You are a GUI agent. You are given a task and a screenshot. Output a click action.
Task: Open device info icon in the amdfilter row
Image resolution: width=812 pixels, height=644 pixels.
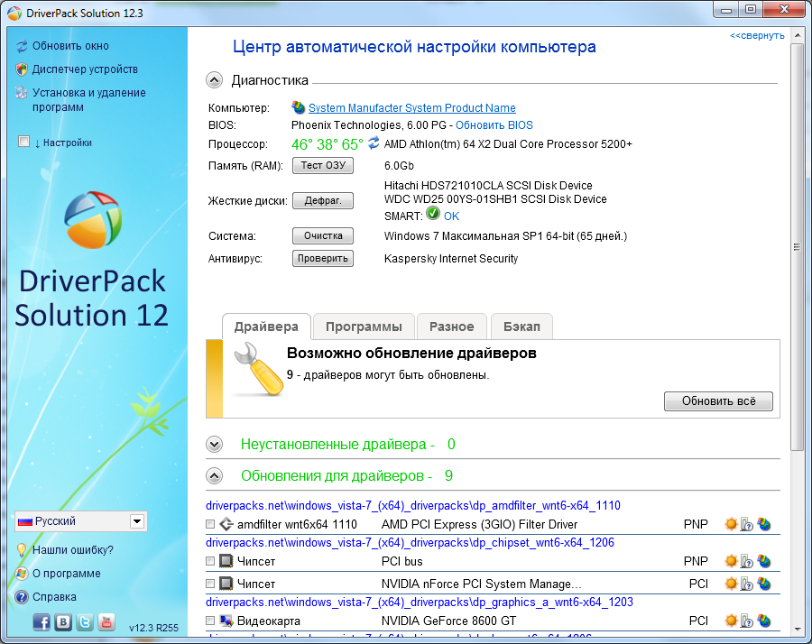point(747,524)
